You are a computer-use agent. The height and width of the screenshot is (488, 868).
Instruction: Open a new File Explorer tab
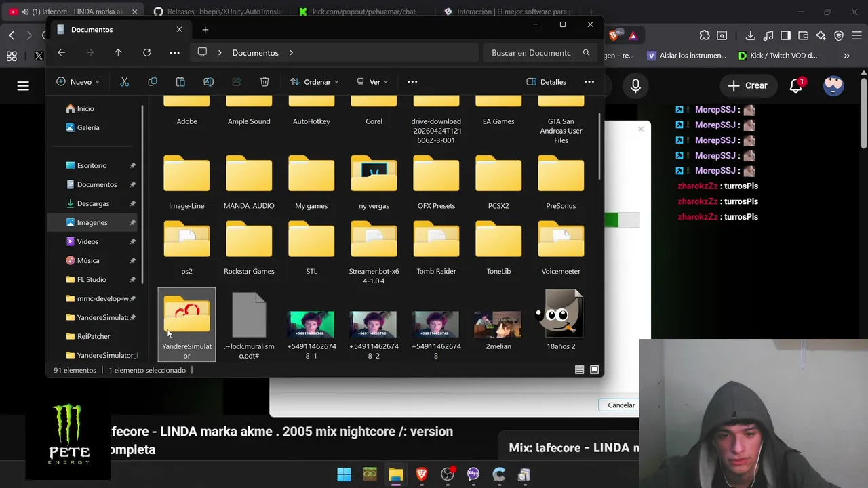pyautogui.click(x=205, y=29)
